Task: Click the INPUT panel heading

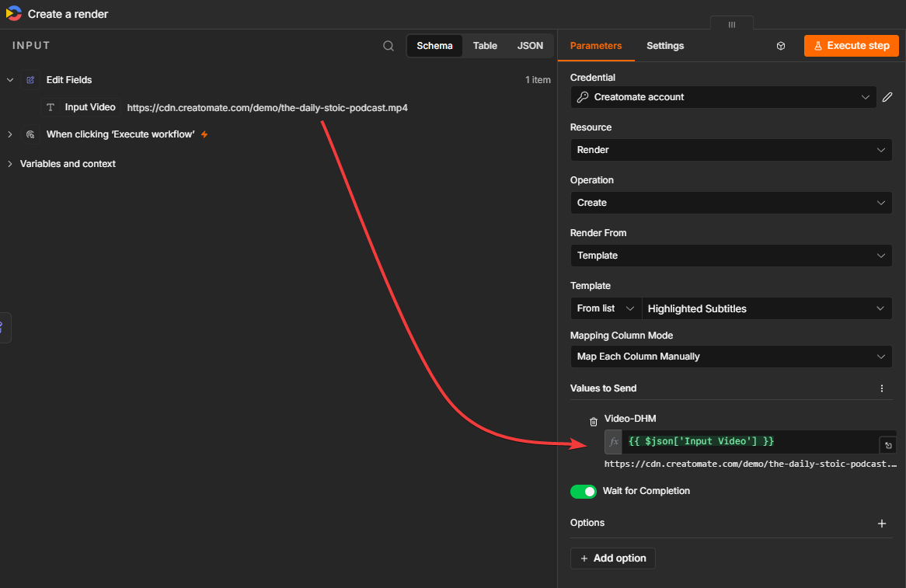Action: tap(31, 46)
